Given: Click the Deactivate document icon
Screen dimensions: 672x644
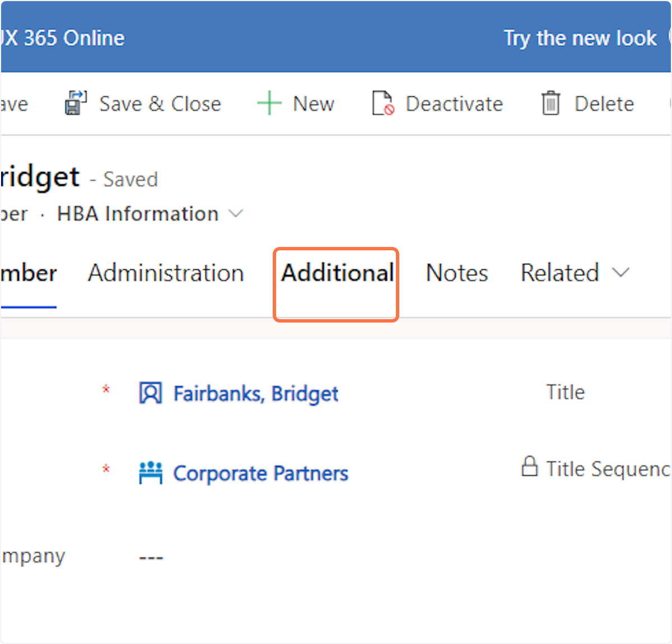Looking at the screenshot, I should [x=383, y=104].
